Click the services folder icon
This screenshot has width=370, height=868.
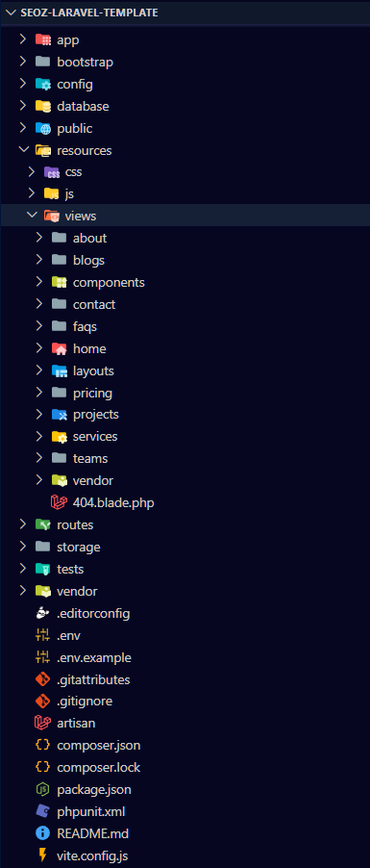tap(60, 437)
